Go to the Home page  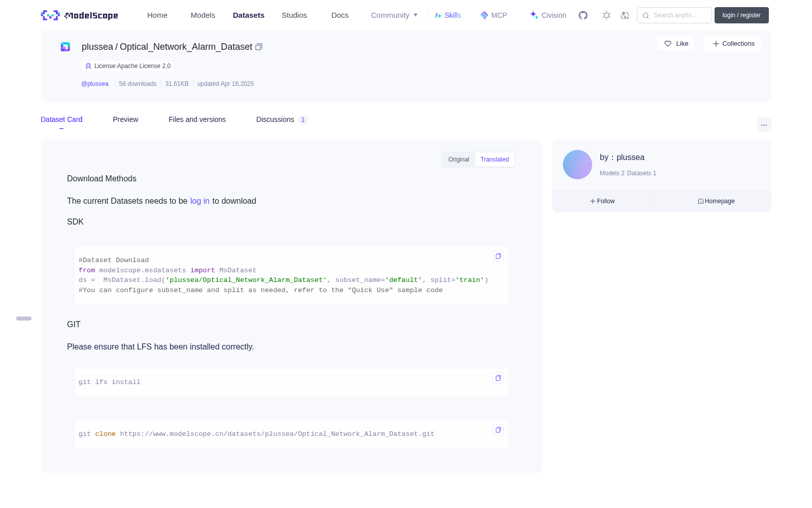coord(157,15)
